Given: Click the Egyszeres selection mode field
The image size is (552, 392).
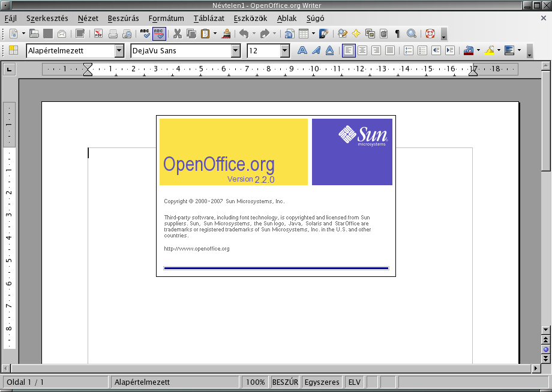Looking at the screenshot, I should pos(322,382).
